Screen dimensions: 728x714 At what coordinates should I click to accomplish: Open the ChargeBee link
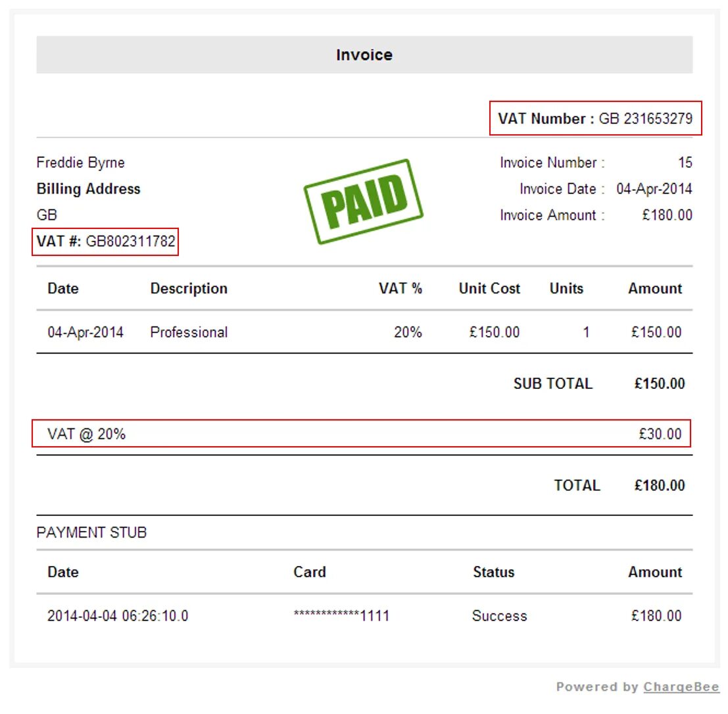[681, 686]
